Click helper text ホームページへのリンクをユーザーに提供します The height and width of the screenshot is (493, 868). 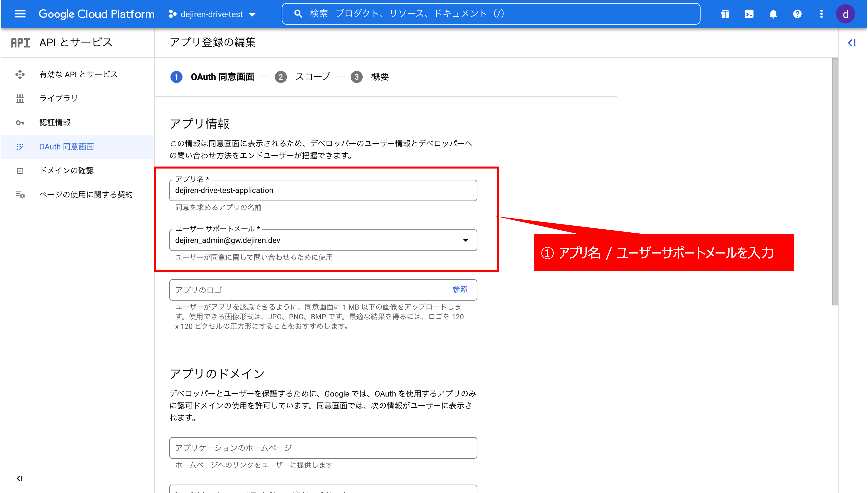254,465
